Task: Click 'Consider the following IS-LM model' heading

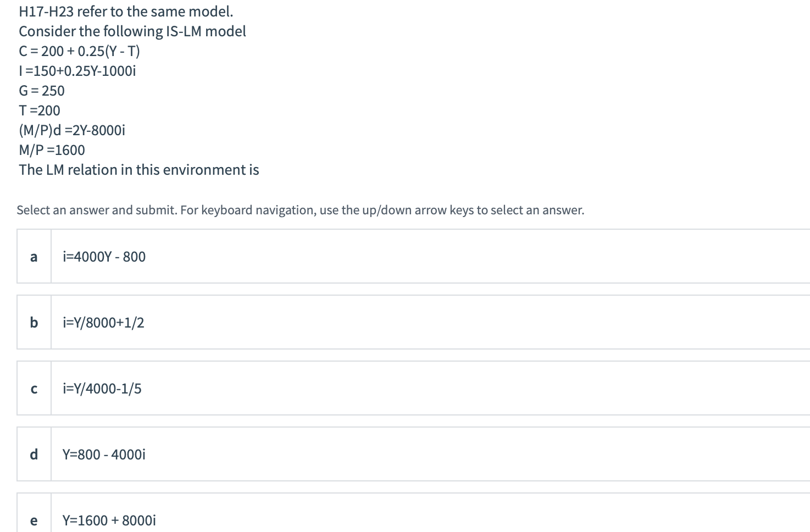Action: point(132,31)
